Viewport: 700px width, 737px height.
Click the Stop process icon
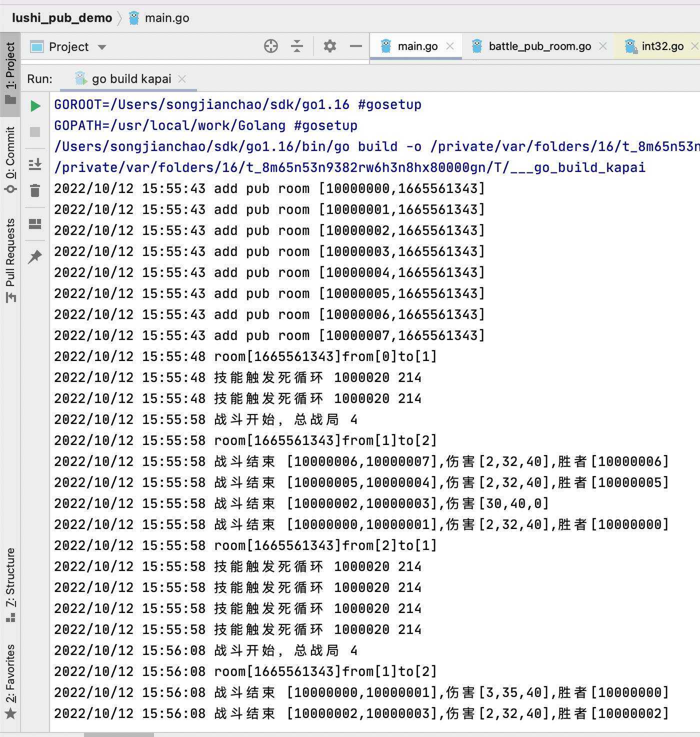tap(35, 131)
